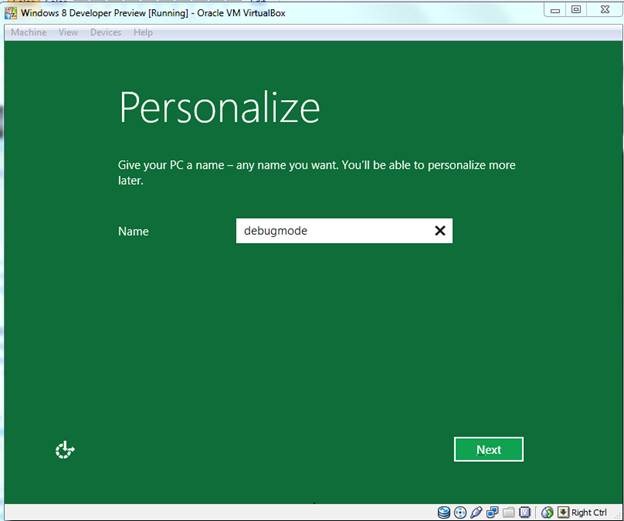Click the USB devices status icon
624x521 pixels.
(477, 512)
